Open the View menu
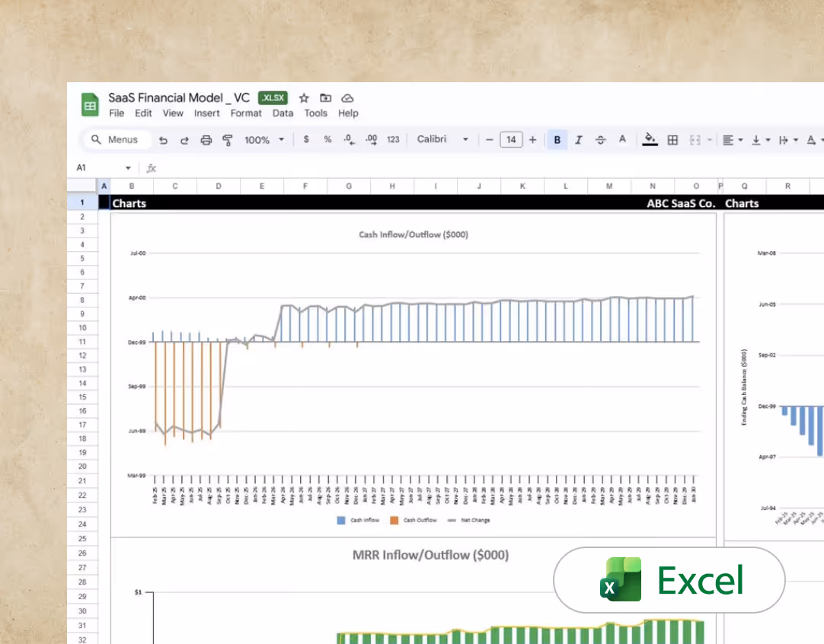This screenshot has width=824, height=644. tap(173, 113)
